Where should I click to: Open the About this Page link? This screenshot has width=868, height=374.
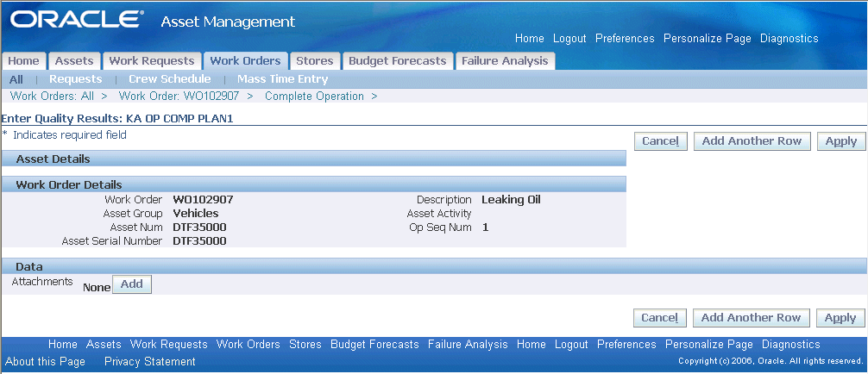coord(46,361)
